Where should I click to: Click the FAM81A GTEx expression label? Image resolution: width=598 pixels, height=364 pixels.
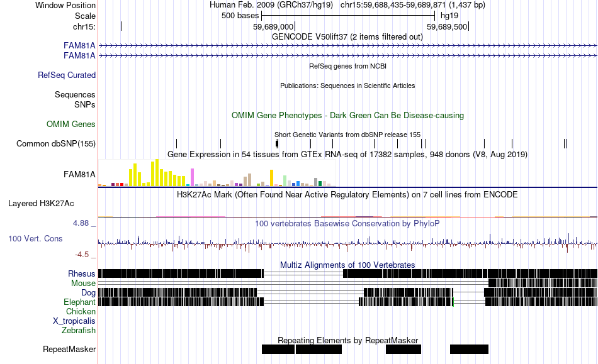[x=79, y=174]
